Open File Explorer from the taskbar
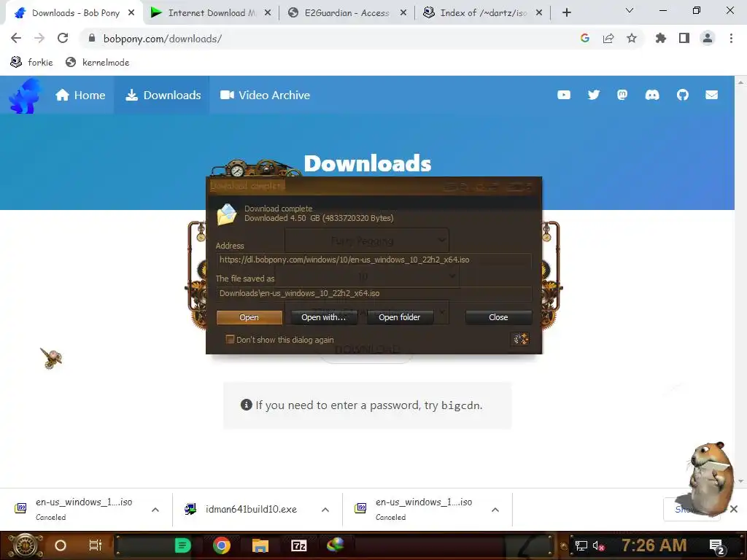The height and width of the screenshot is (560, 747). point(260,545)
